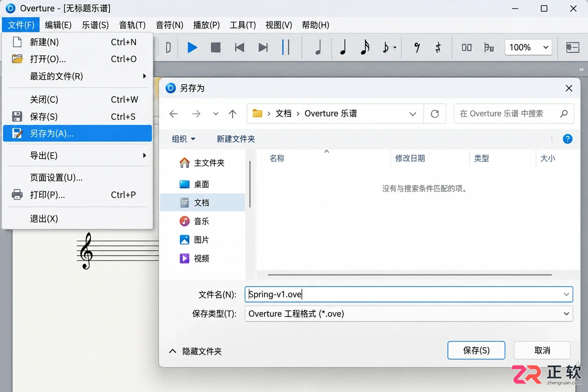Select the sixteenth note tool
Viewport: 588px width, 392px height.
point(365,47)
